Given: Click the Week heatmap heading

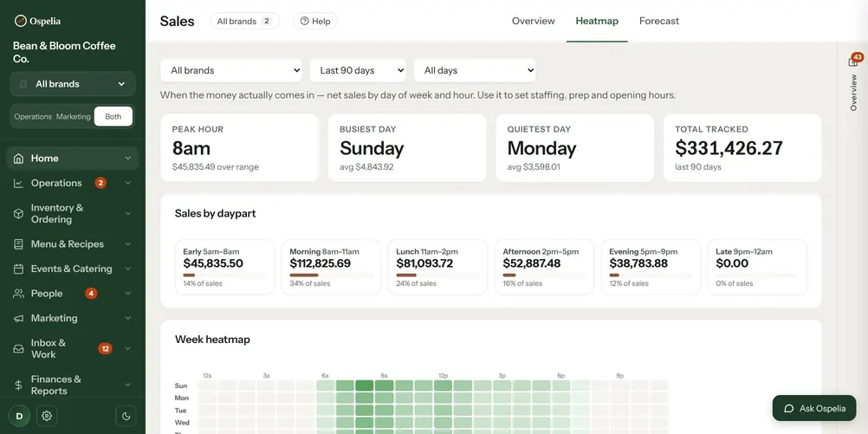Looking at the screenshot, I should [212, 340].
